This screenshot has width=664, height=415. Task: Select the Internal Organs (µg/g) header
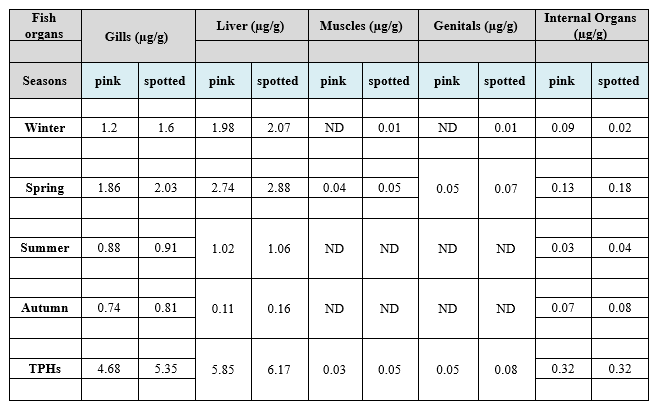[591, 25]
